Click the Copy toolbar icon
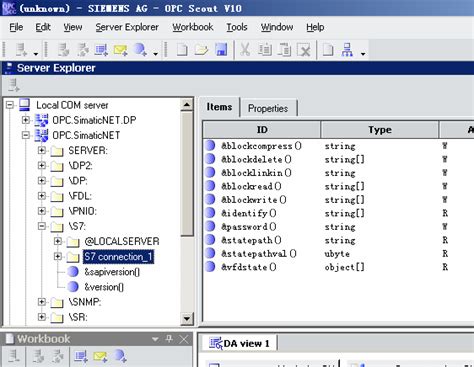474x367 pixels. [265, 50]
